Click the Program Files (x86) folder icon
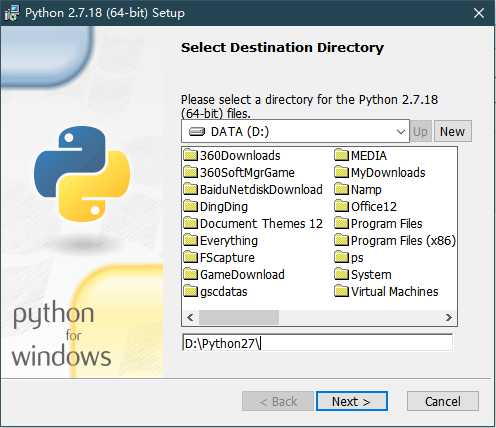496x428 pixels. 342,240
